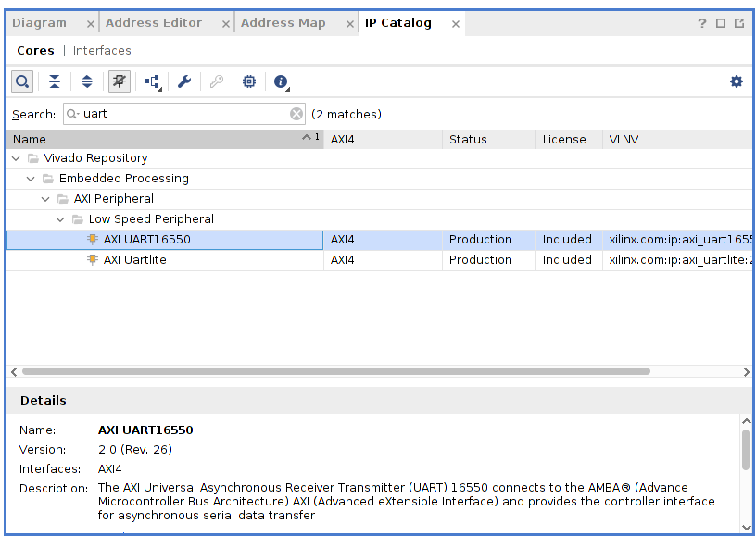
Task: Collapse the Low Speed Peripheral tree node
Action: tap(60, 219)
